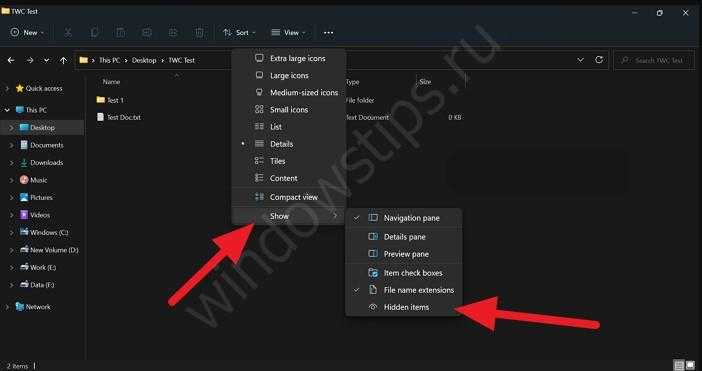Open recent locations dropdown arrow
The width and height of the screenshot is (702, 371).
[47, 60]
